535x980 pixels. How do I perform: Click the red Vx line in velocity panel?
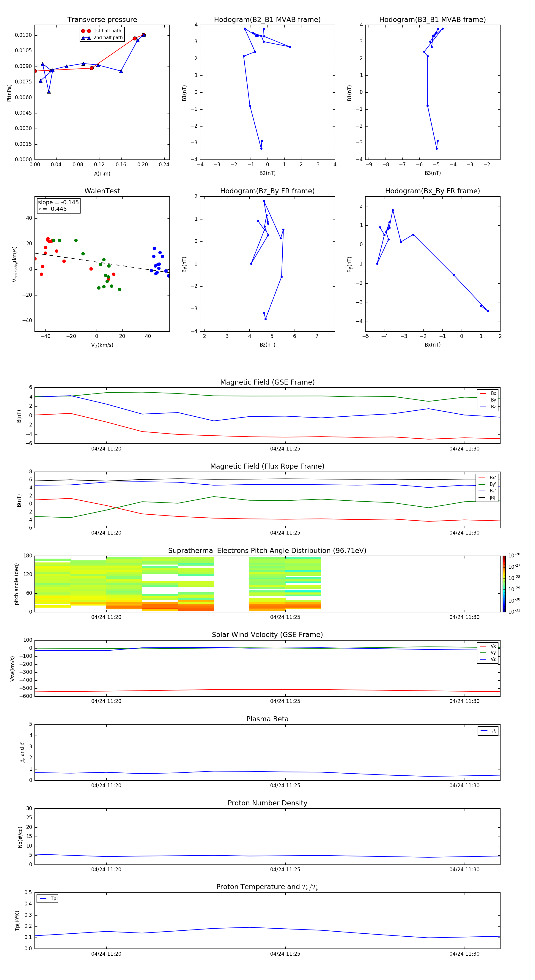click(267, 690)
